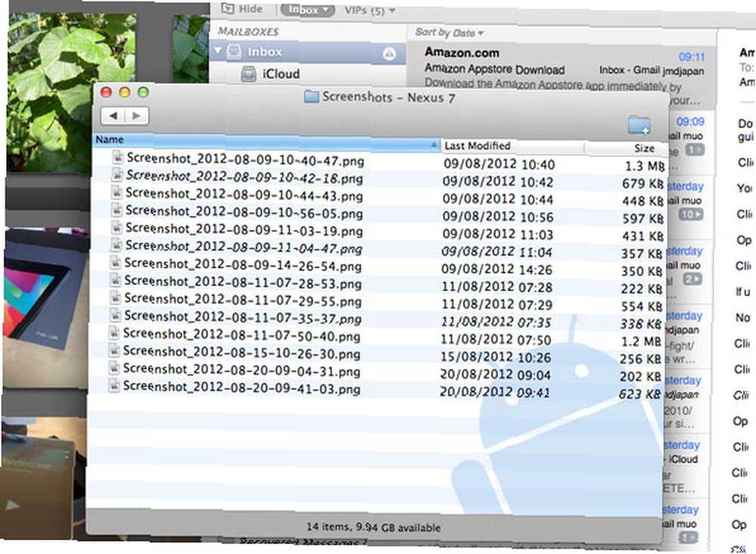Click the 14 items status bar text
This screenshot has height=554, width=756.
pyautogui.click(x=373, y=528)
